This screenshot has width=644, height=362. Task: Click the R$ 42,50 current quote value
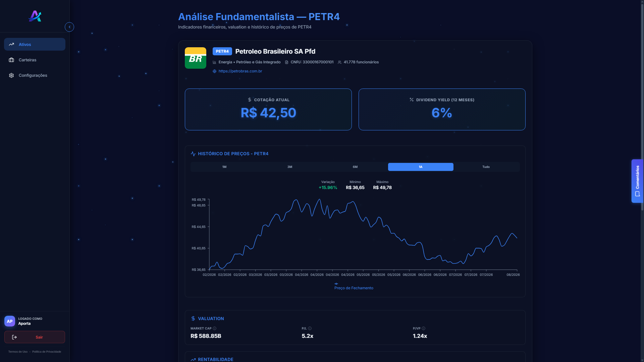(x=268, y=113)
